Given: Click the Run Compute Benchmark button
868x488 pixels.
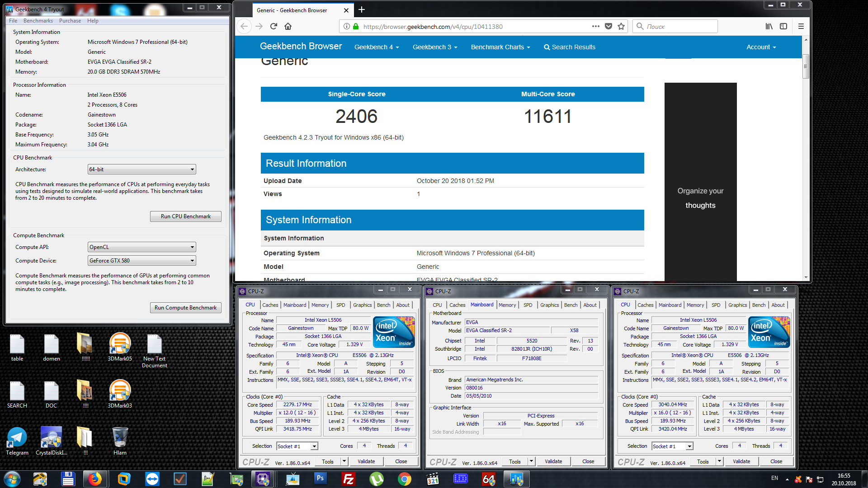Looking at the screenshot, I should [x=186, y=308].
